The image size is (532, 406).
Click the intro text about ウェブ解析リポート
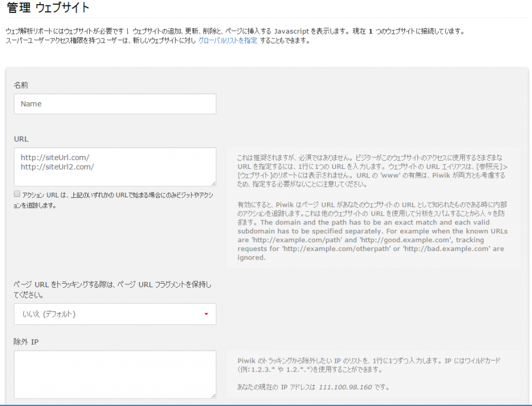pos(235,31)
